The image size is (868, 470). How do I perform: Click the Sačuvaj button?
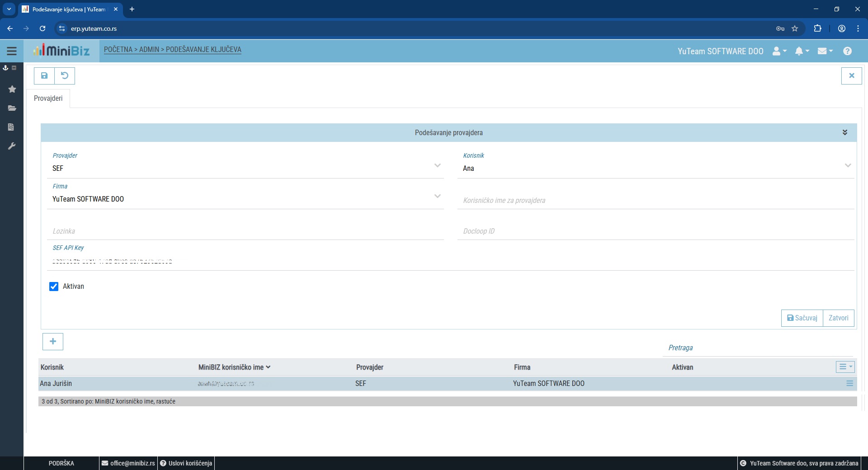802,318
